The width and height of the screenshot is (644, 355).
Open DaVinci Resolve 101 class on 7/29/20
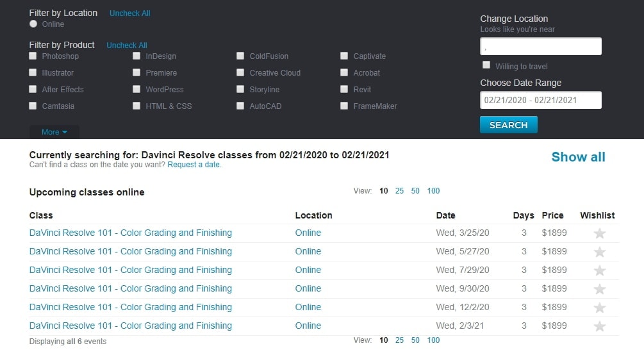pos(131,270)
